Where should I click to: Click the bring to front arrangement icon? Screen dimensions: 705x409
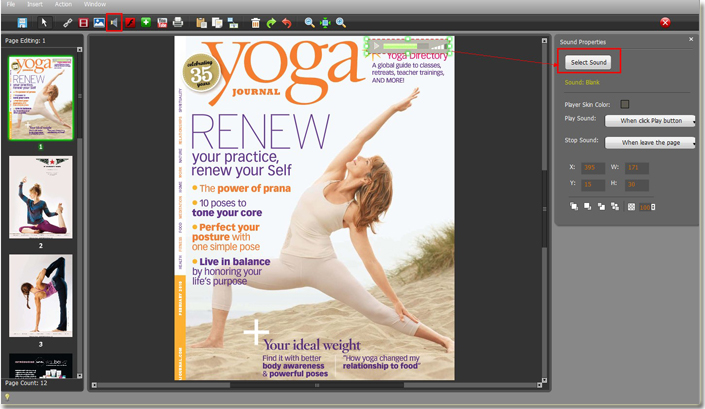tap(574, 206)
